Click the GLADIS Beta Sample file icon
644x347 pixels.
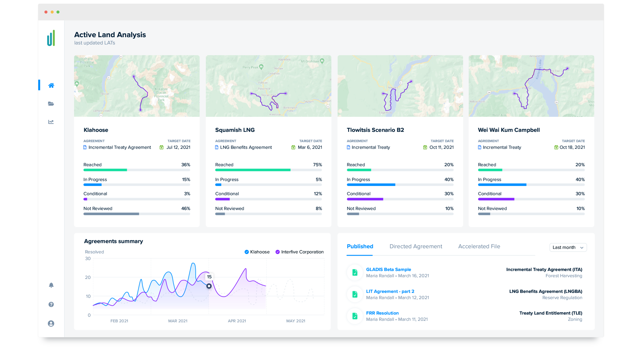[355, 272]
